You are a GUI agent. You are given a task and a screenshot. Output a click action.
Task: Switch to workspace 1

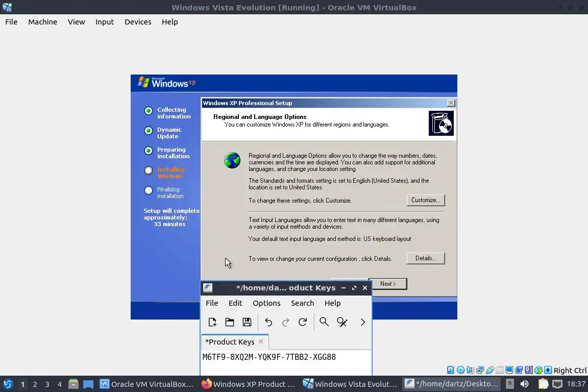click(23, 384)
